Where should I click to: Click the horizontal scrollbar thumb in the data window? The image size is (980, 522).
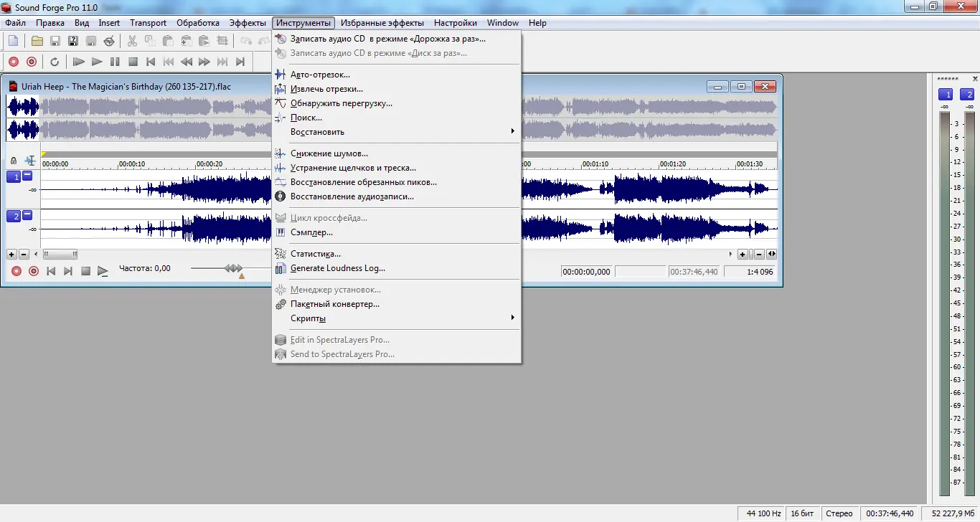[60, 254]
